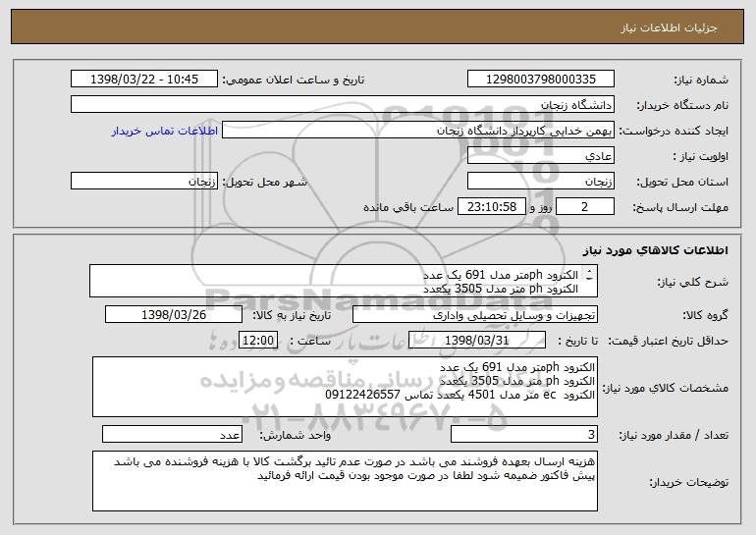Select the priority field showing عادي

point(540,156)
